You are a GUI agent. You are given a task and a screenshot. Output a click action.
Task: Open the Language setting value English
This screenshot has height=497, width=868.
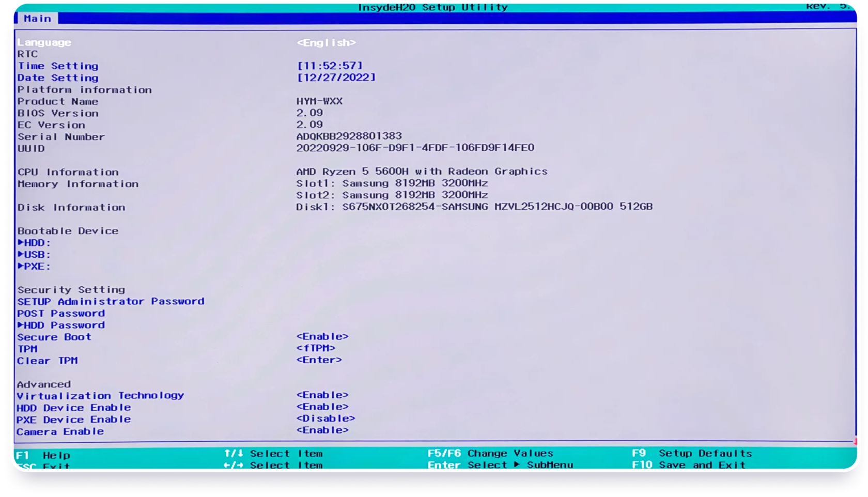[326, 43]
